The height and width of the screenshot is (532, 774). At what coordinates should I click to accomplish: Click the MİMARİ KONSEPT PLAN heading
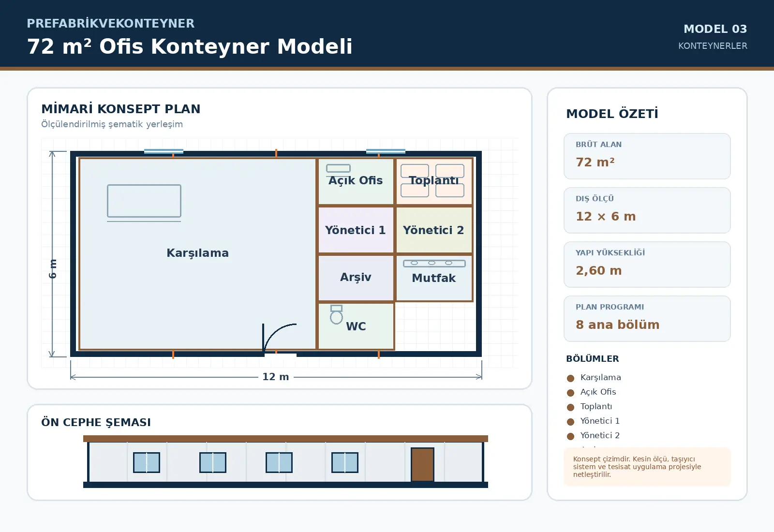coord(121,109)
